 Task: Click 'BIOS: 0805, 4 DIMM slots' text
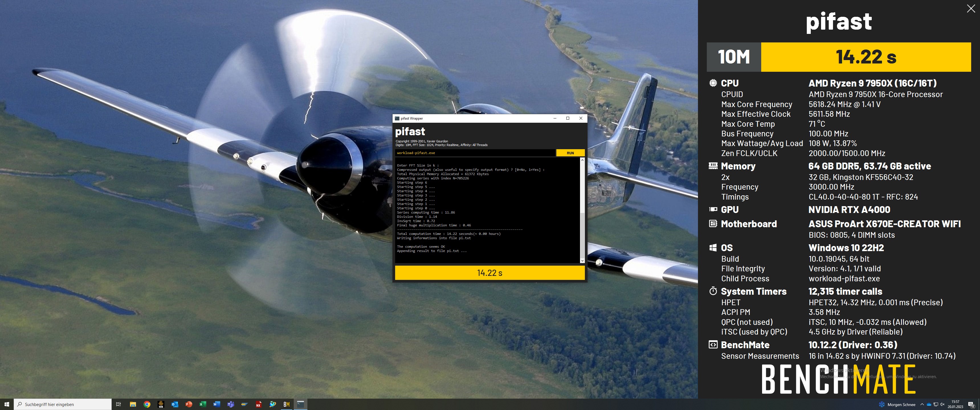coord(852,235)
